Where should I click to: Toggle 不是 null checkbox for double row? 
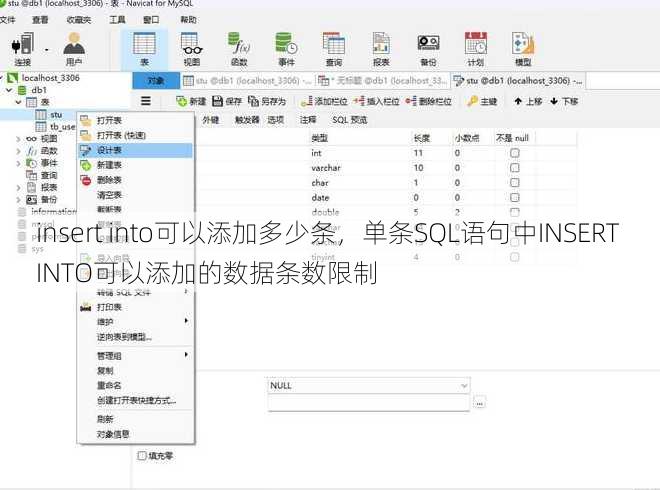point(514,212)
